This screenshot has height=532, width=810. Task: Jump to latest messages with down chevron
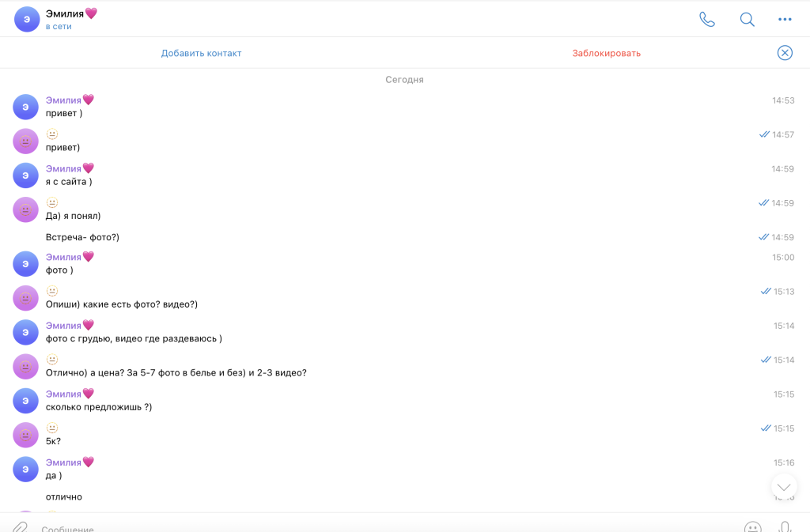click(784, 487)
